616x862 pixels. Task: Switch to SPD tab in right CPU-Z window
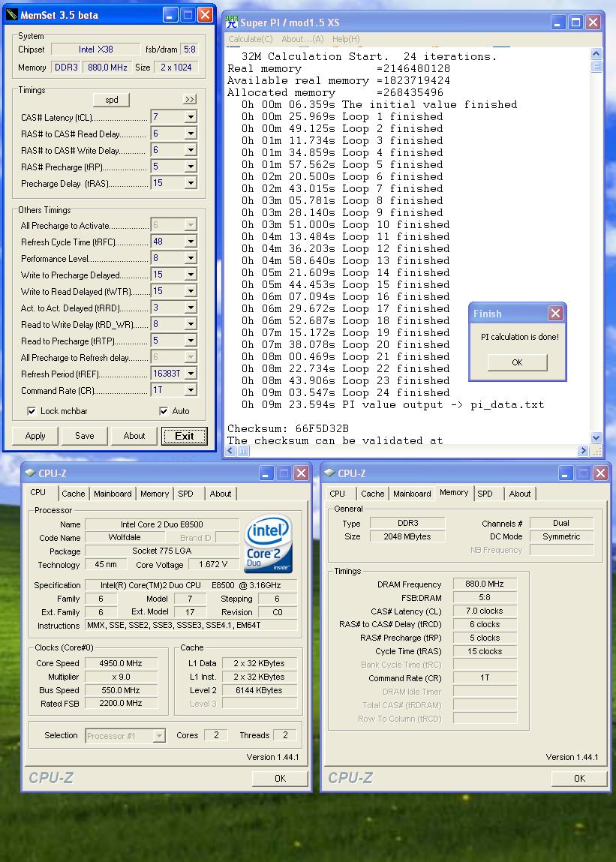click(485, 494)
